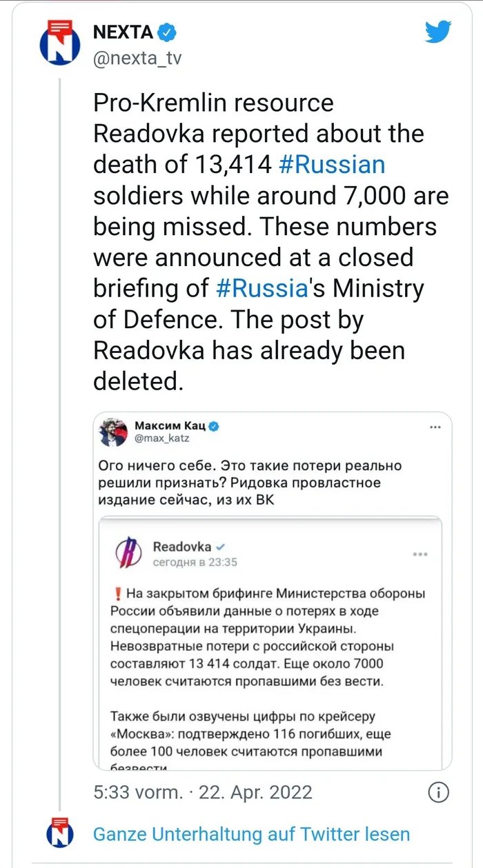
Task: Click "Ganze Unterhaltung auf Twitter lesen"
Action: tap(251, 834)
